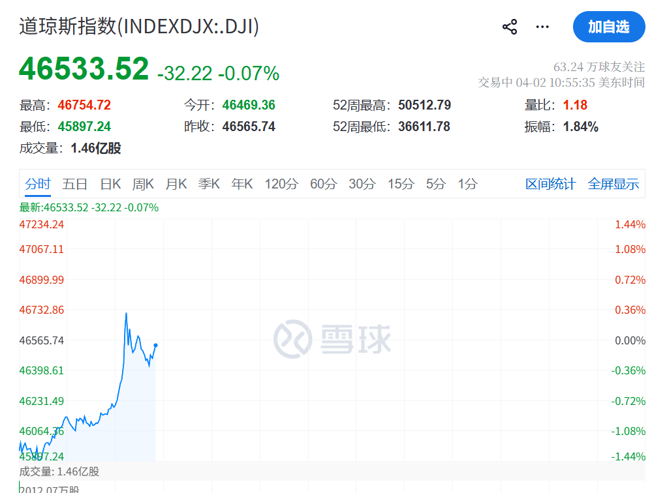Viewport: 667px width, 493px height.
Task: Switch to the 5分 interval
Action: tap(435, 184)
